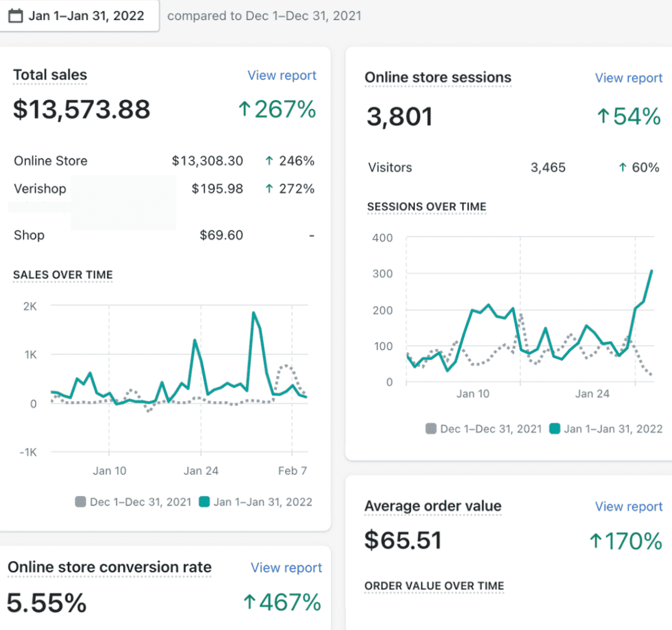672x630 pixels.
Task: Click the Online Store sales row label
Action: point(51,161)
